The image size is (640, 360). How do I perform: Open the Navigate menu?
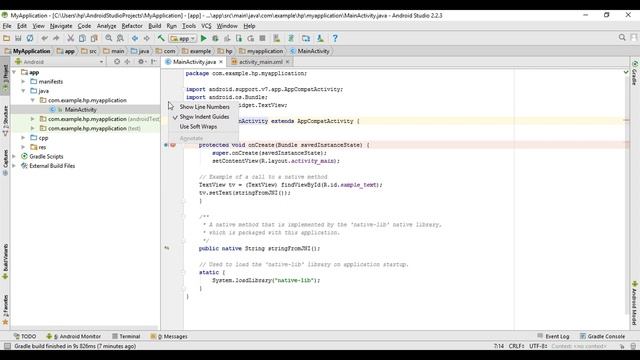click(61, 26)
